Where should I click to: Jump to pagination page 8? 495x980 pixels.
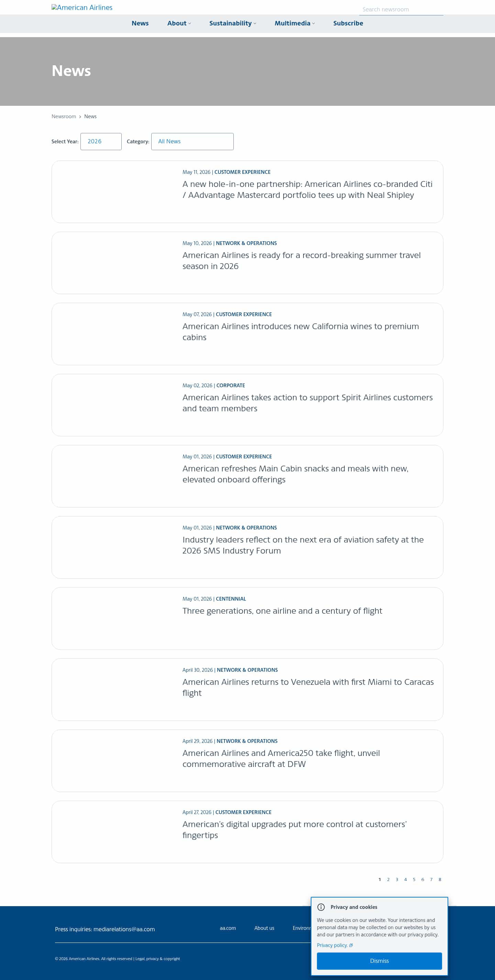tap(439, 879)
